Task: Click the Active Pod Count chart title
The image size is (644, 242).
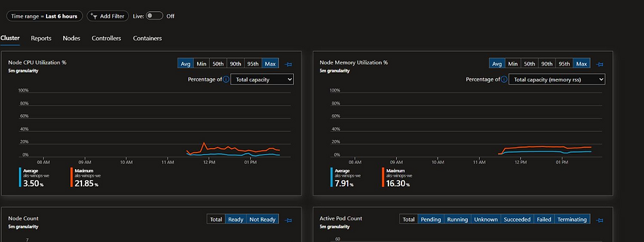Action: 341,218
